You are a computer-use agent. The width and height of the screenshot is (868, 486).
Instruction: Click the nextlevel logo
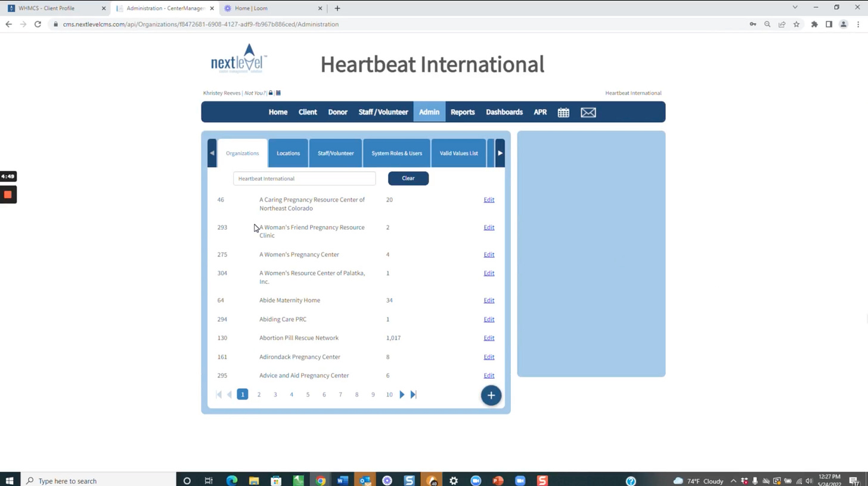tap(239, 58)
